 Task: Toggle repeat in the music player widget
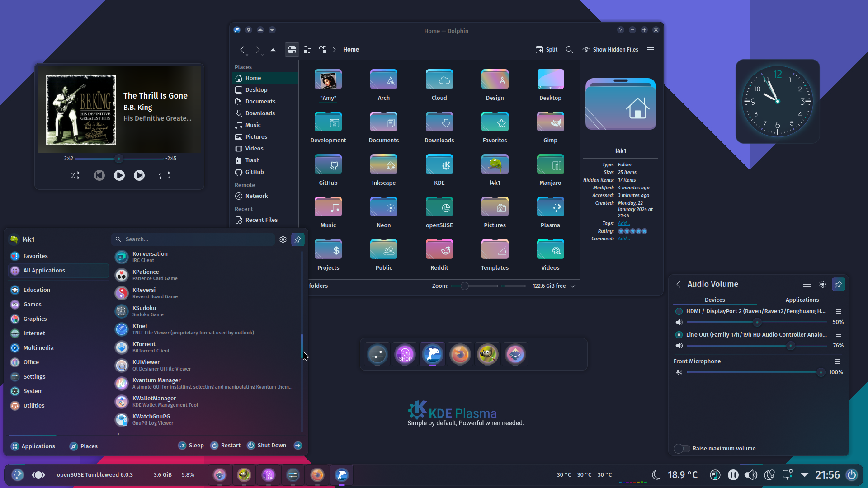point(165,175)
